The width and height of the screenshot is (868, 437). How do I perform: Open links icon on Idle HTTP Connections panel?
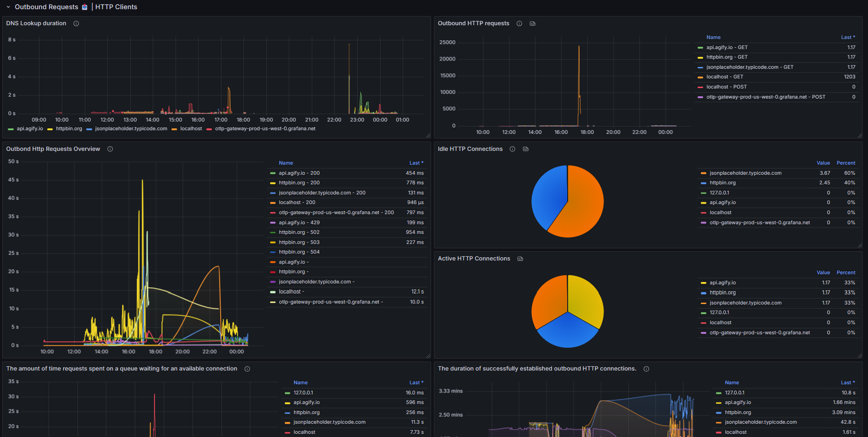pos(525,149)
